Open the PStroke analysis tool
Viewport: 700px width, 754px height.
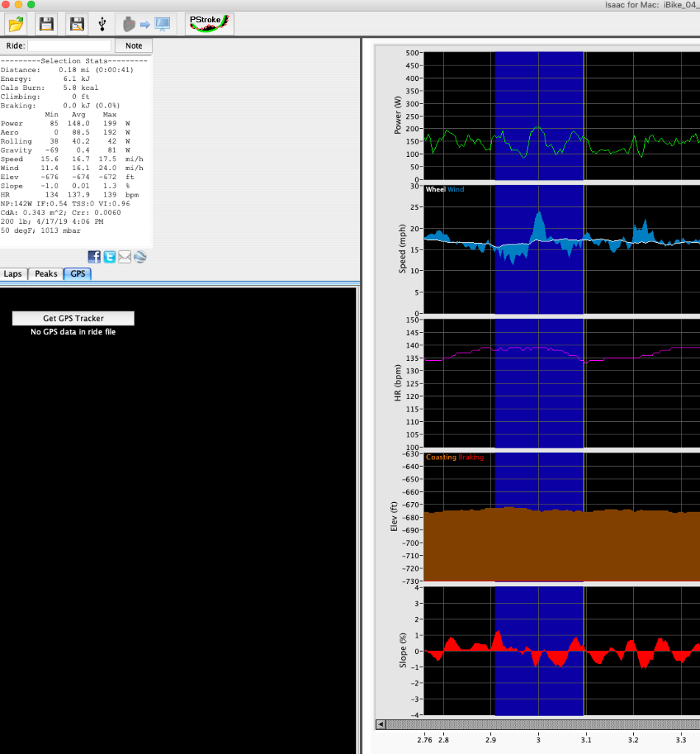(x=209, y=24)
